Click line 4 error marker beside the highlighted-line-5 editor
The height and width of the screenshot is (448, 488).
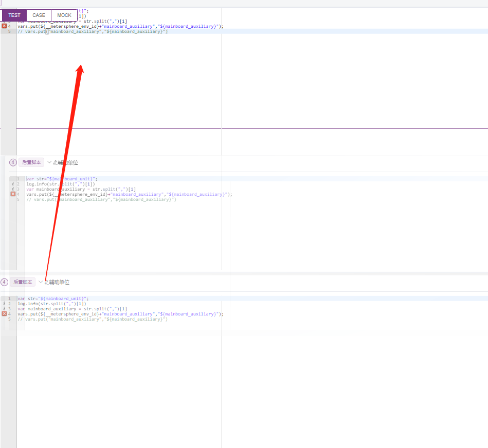coord(4,26)
